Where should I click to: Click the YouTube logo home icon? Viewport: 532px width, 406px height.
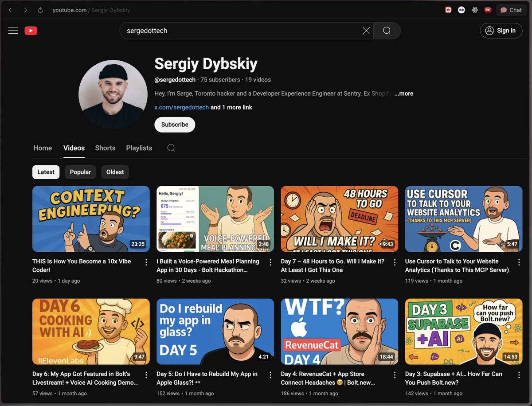[31, 31]
